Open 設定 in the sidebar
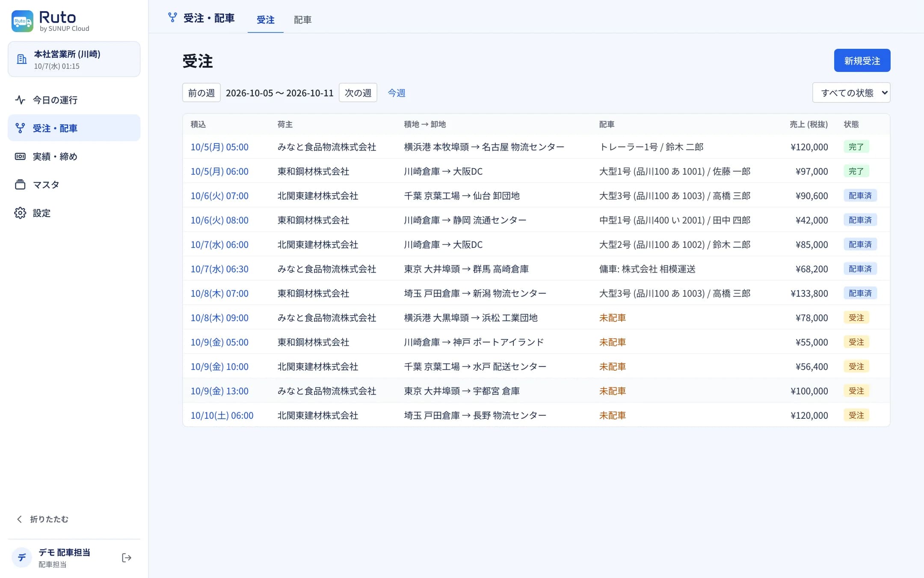This screenshot has width=924, height=578. pos(74,213)
